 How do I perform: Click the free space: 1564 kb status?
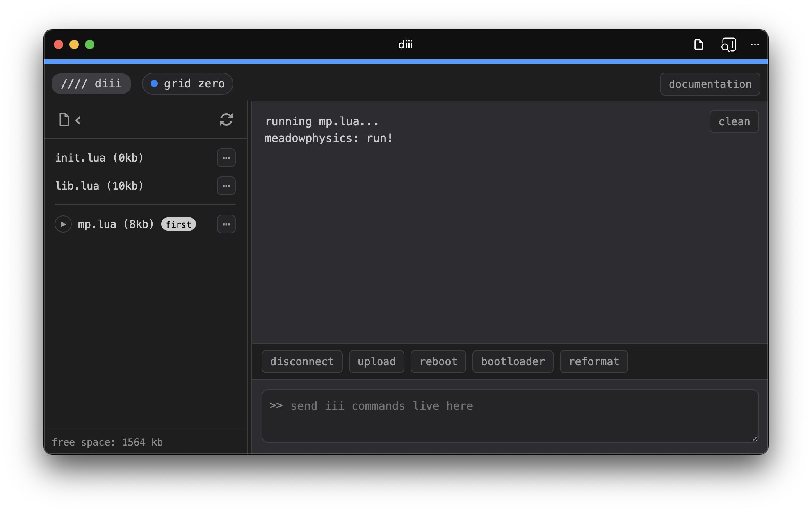[107, 442]
